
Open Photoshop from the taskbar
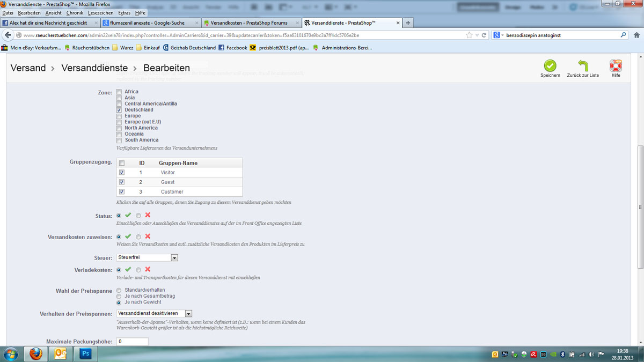pos(85,354)
